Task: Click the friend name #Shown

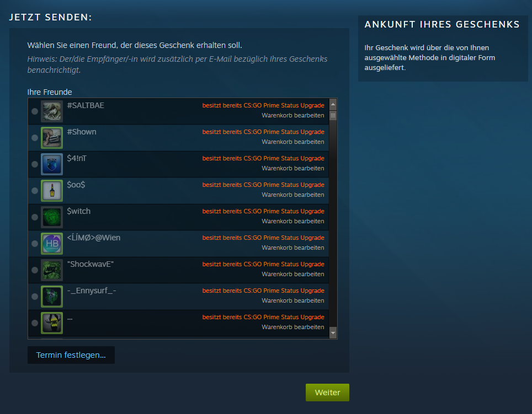Action: tap(82, 132)
